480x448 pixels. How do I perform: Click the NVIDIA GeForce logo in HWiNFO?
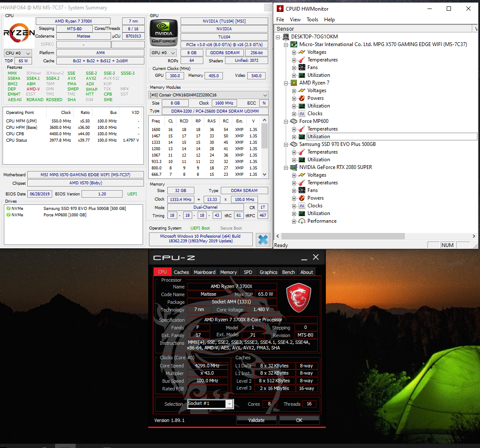point(164,33)
